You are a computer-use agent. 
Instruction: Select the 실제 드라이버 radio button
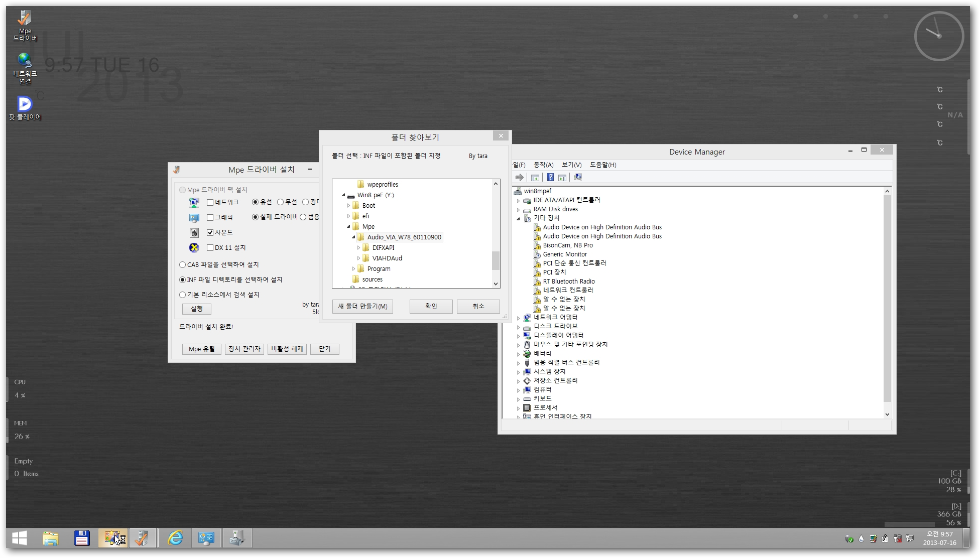click(255, 217)
